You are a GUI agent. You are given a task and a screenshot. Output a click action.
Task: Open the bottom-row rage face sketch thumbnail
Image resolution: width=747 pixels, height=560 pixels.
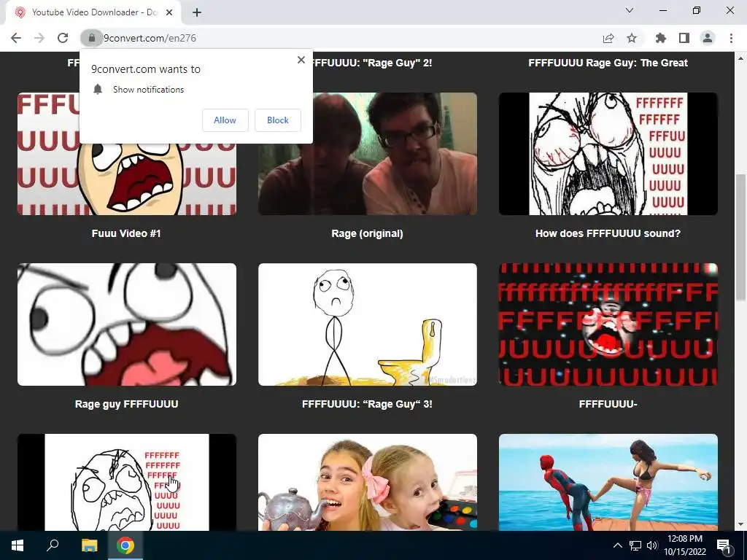pyautogui.click(x=127, y=482)
